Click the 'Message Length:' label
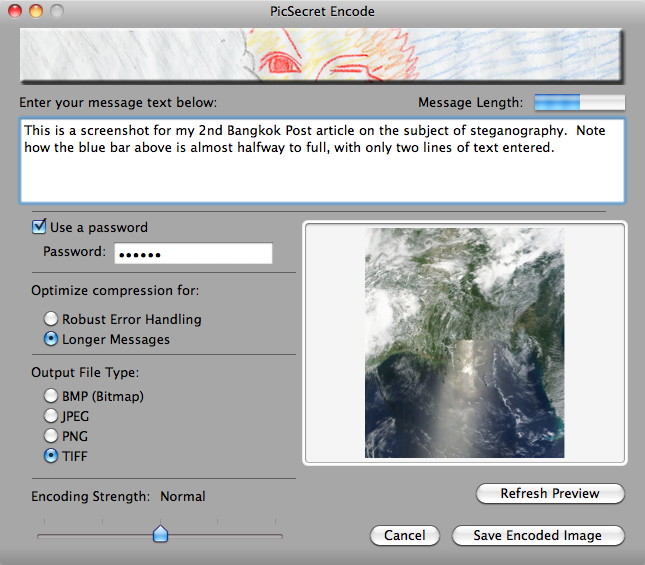The height and width of the screenshot is (565, 645). (471, 102)
